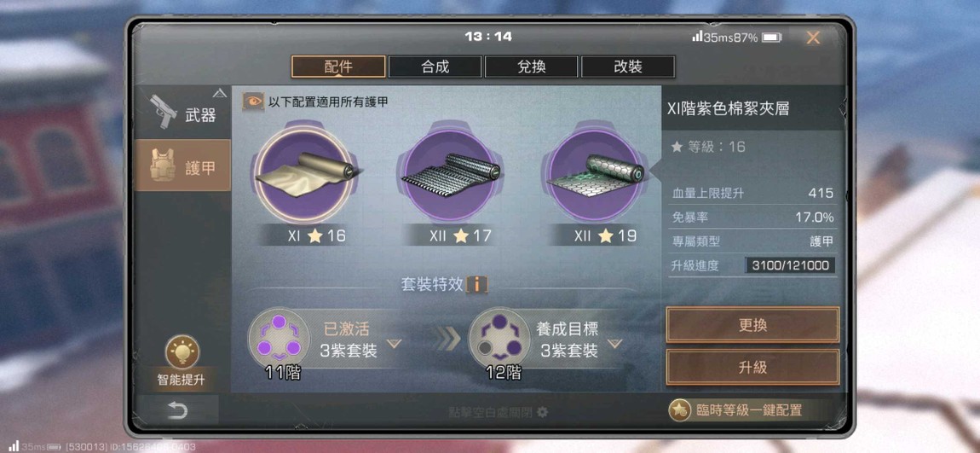Select the 武器 sidebar category

(x=182, y=113)
